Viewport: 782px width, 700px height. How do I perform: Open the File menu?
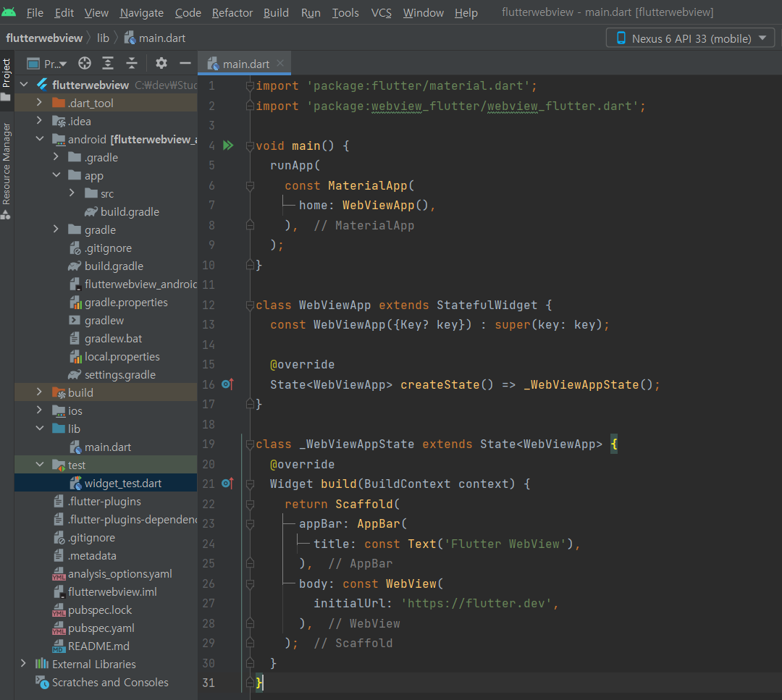pos(35,12)
